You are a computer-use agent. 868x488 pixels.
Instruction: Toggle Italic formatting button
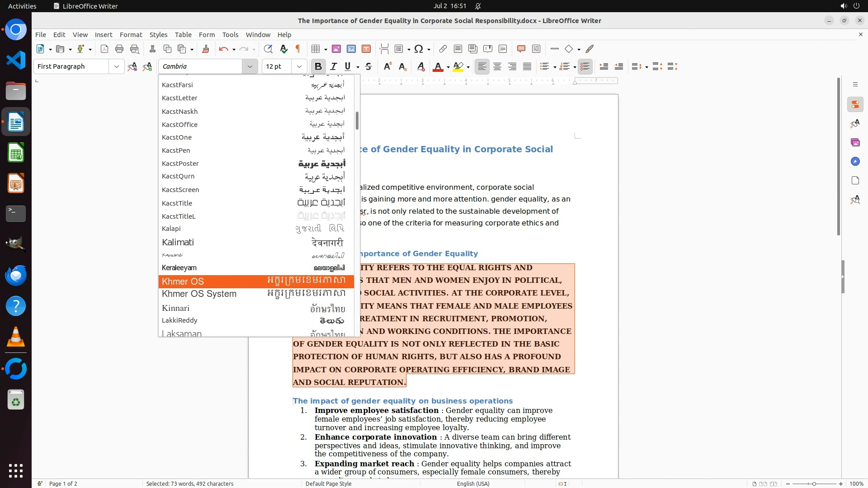point(334,66)
